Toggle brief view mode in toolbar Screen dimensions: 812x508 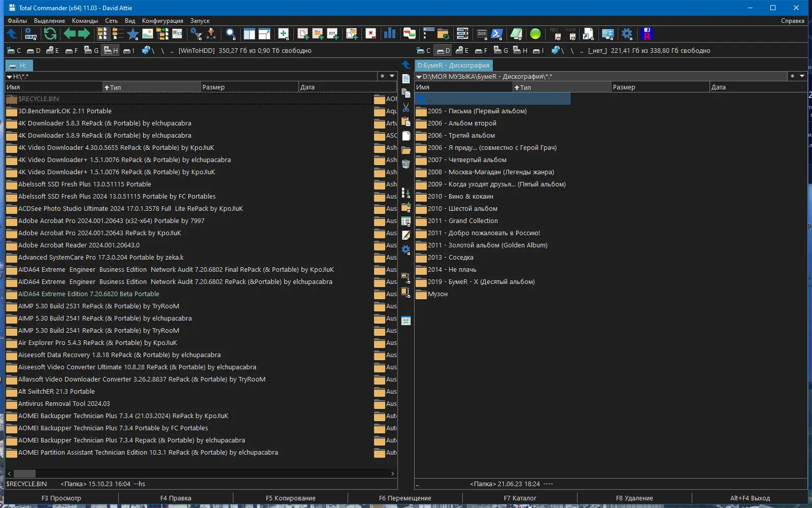[x=103, y=34]
